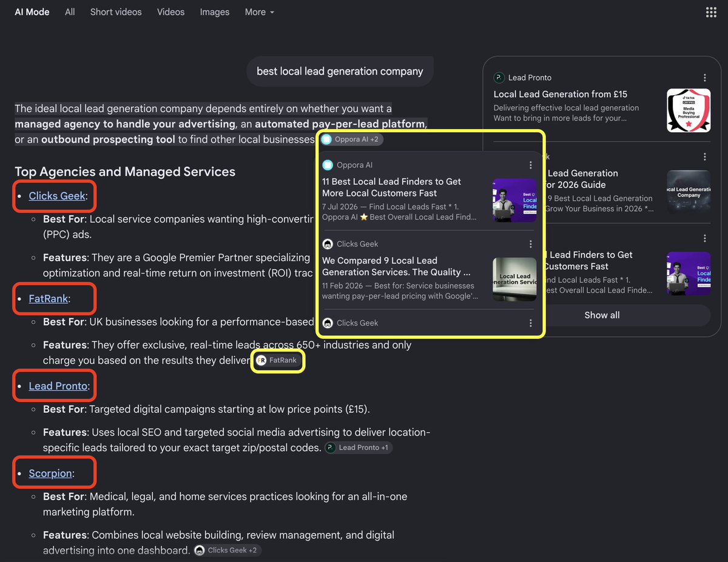
Task: Click Clicks Geek favicon above 'We Compared 9'
Action: 328,244
